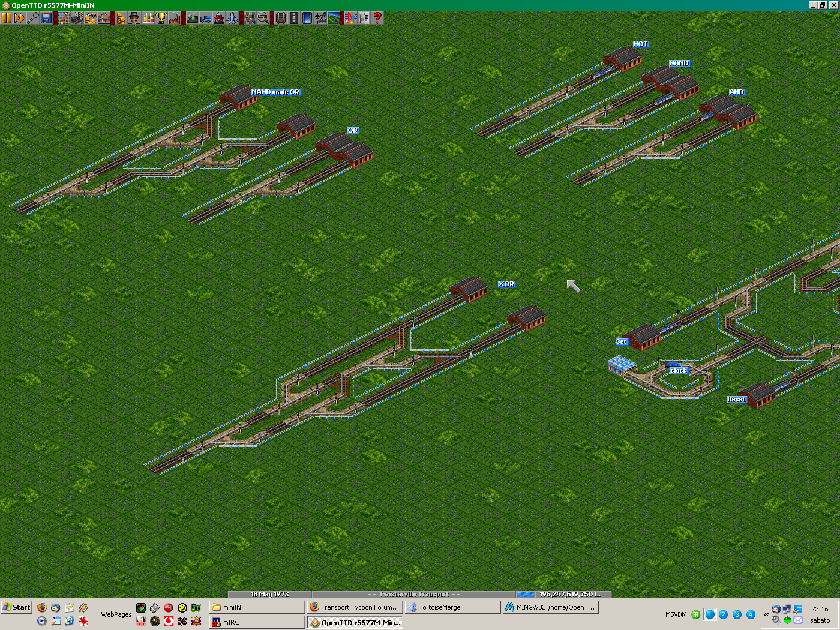Click the Set sign label
This screenshot has height=630, width=840.
click(622, 341)
